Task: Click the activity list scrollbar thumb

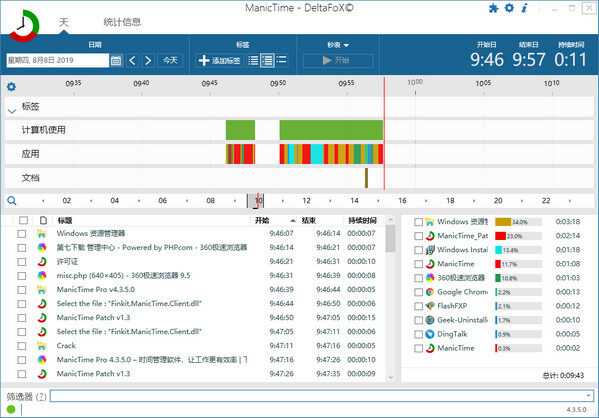Action: tap(390, 238)
